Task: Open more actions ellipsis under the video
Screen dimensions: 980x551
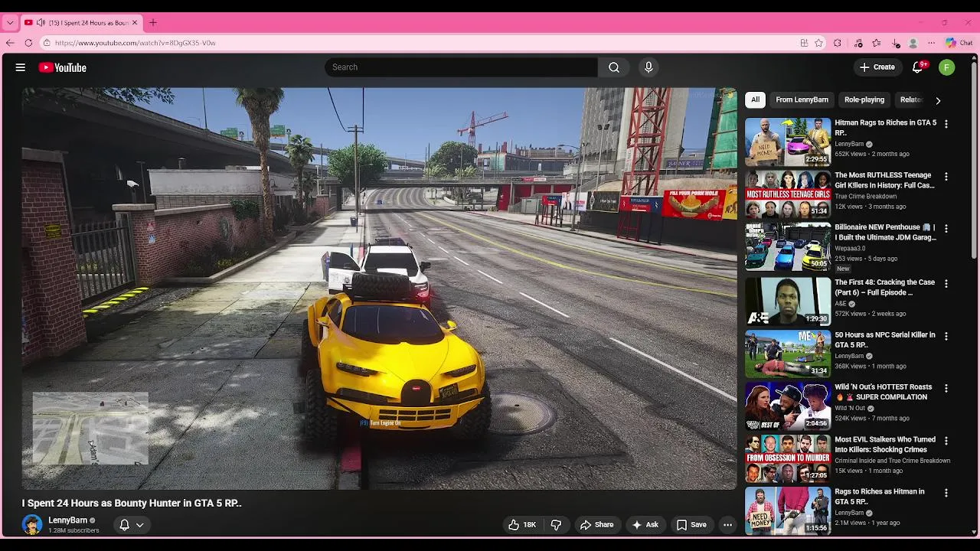Action: point(727,525)
